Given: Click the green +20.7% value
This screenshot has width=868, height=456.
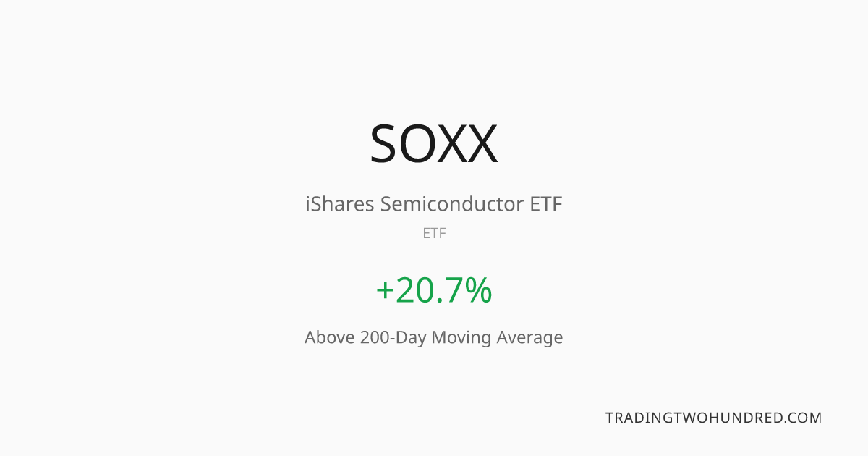Looking at the screenshot, I should pyautogui.click(x=434, y=290).
